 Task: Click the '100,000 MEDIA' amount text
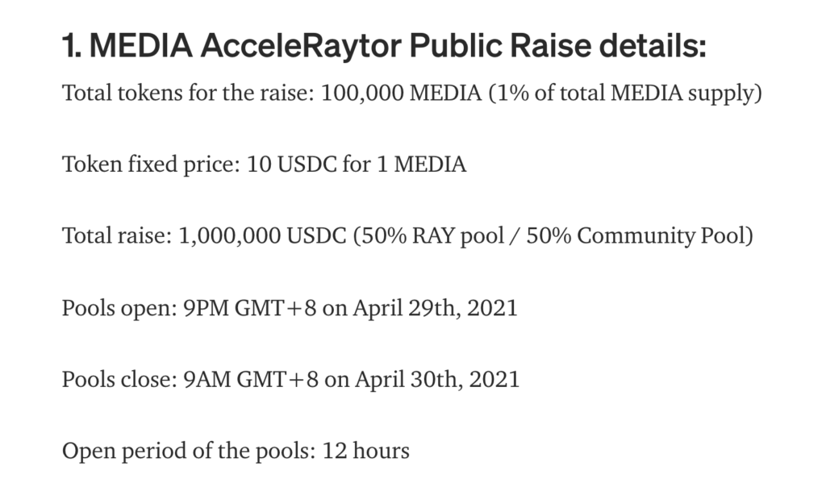401,93
